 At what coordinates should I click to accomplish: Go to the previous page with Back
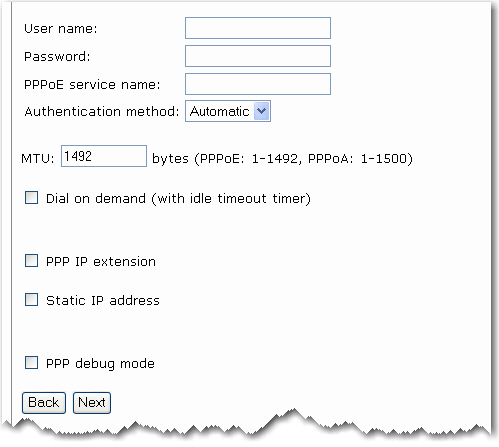pyautogui.click(x=44, y=403)
